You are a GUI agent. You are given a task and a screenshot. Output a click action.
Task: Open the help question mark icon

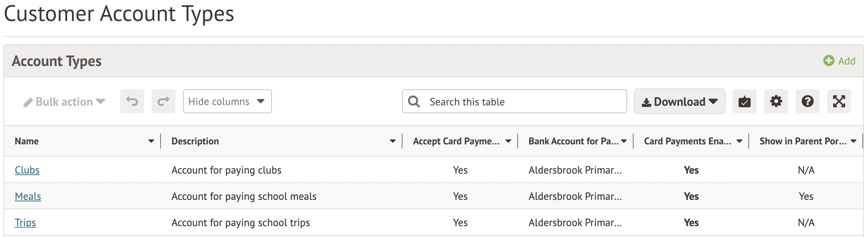[x=807, y=101]
